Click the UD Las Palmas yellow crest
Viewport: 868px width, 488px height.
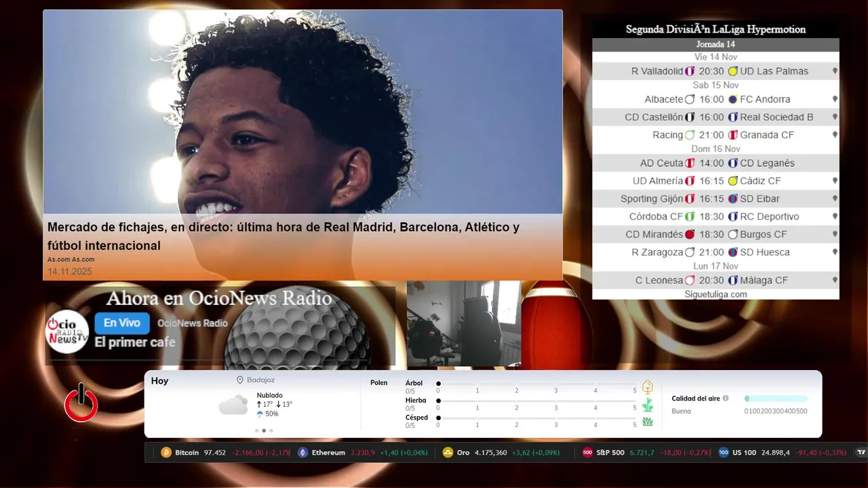(x=732, y=71)
